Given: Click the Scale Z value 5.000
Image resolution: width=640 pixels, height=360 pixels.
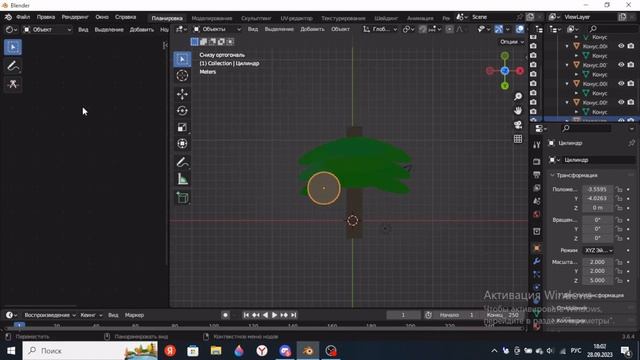Looking at the screenshot, I should point(598,280).
